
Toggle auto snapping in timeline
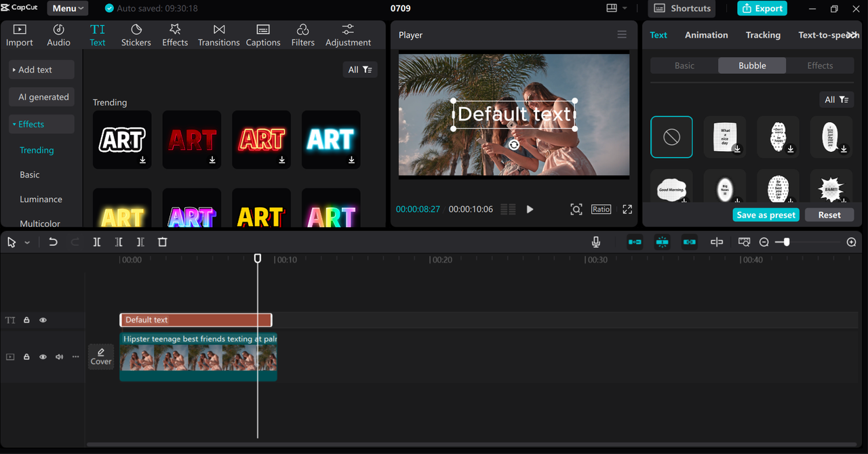coord(662,242)
